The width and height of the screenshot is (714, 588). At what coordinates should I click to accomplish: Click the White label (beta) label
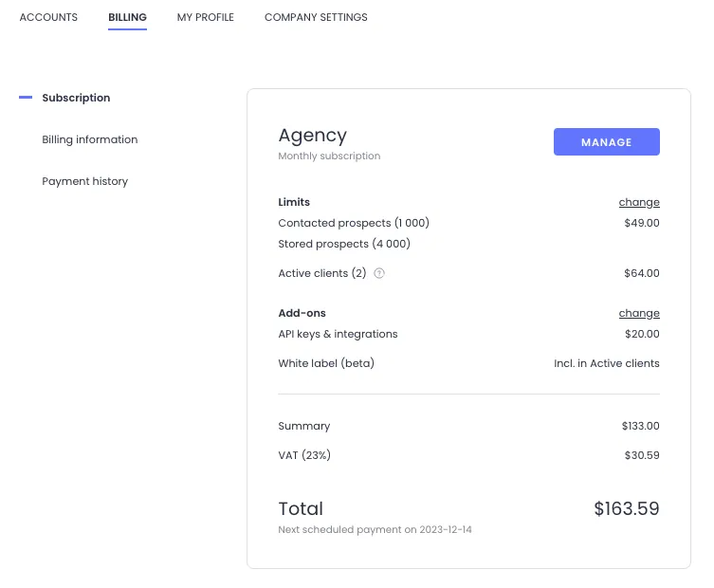coord(326,363)
